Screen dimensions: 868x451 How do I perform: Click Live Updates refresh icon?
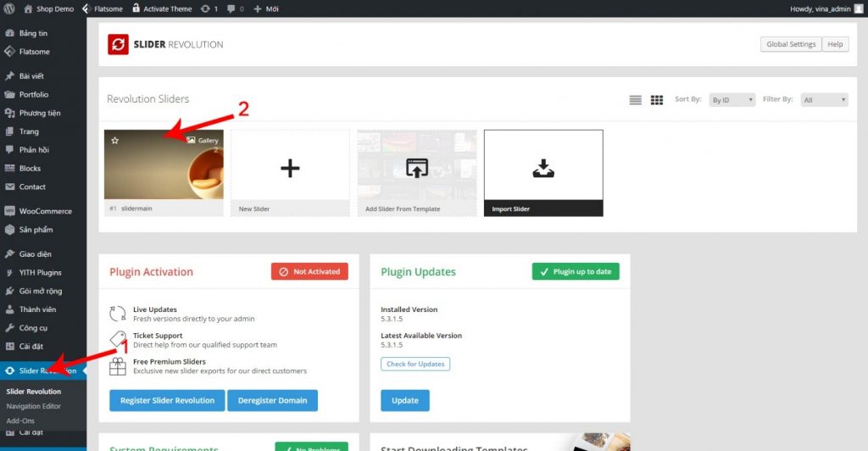[117, 314]
